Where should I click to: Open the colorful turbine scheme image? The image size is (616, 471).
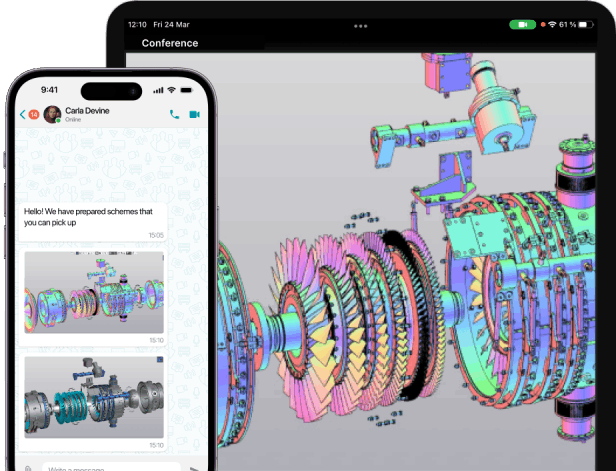pyautogui.click(x=94, y=296)
